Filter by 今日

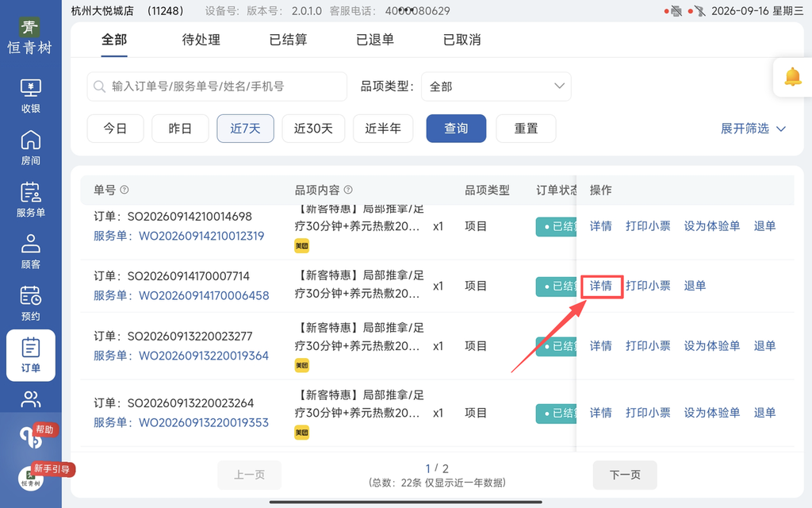click(x=115, y=129)
